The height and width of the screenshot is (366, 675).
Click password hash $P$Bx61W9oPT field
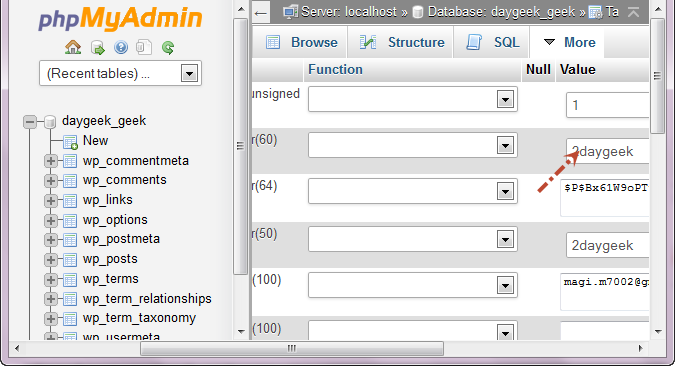click(604, 198)
